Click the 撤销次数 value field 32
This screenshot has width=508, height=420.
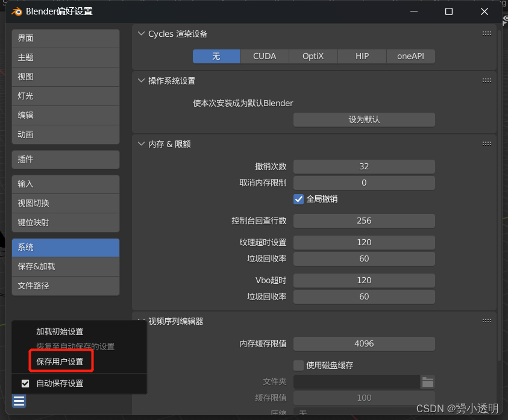364,166
